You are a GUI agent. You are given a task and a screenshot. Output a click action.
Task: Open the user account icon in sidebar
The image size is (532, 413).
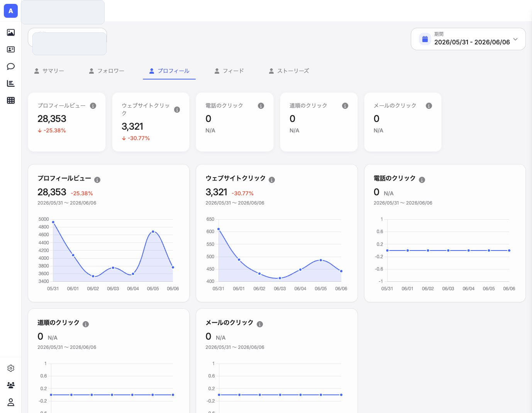[x=11, y=402]
